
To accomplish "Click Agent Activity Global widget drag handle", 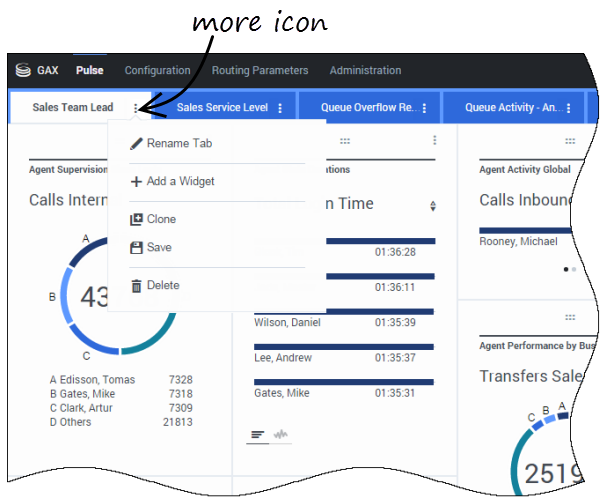I will tap(570, 141).
